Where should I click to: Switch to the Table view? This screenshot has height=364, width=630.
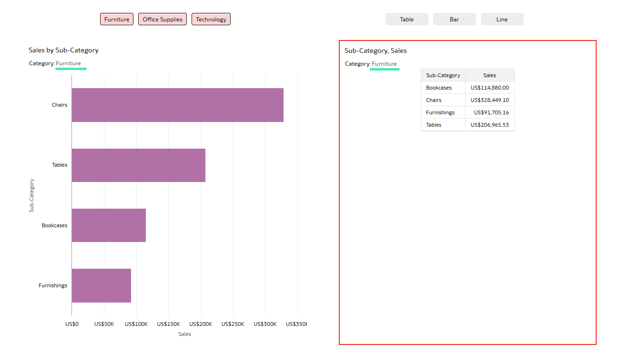406,20
